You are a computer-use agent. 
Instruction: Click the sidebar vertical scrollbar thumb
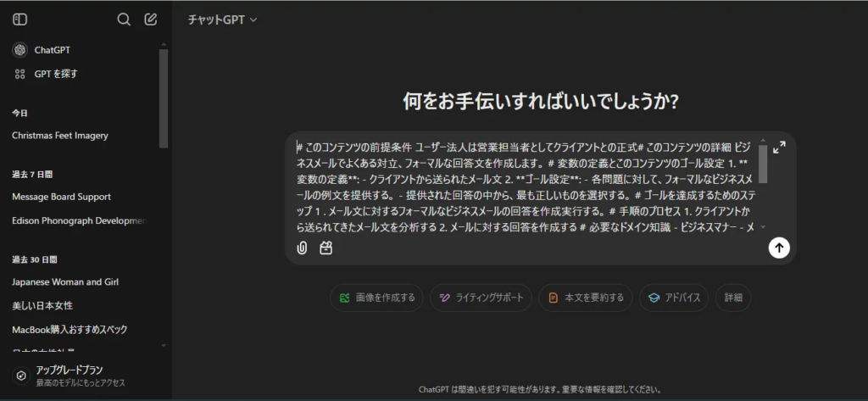(164, 98)
